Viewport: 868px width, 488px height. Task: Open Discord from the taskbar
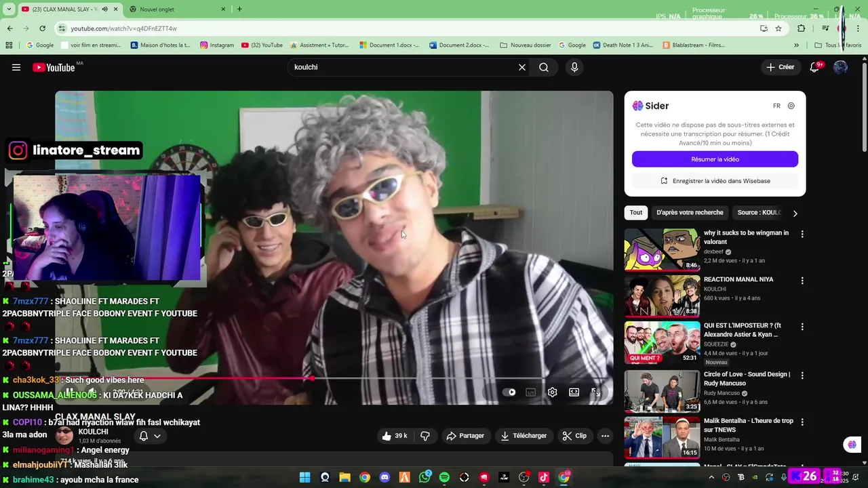384,477
